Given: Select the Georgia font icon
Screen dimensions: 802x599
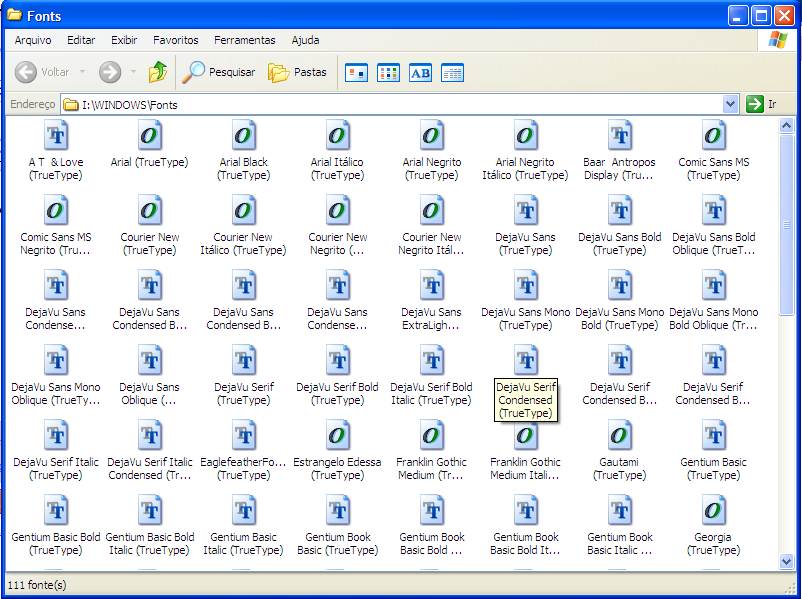Looking at the screenshot, I should [x=714, y=511].
